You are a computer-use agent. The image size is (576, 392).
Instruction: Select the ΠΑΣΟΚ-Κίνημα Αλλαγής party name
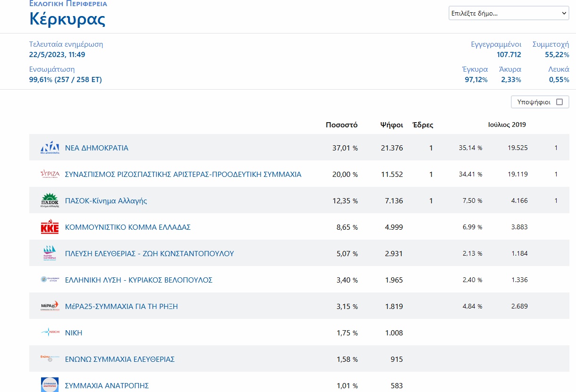(106, 200)
